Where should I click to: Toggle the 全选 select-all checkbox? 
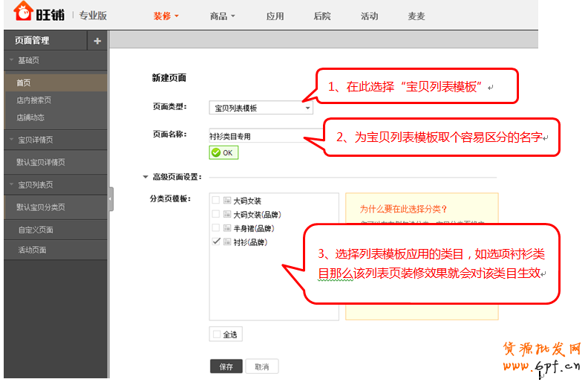[217, 334]
